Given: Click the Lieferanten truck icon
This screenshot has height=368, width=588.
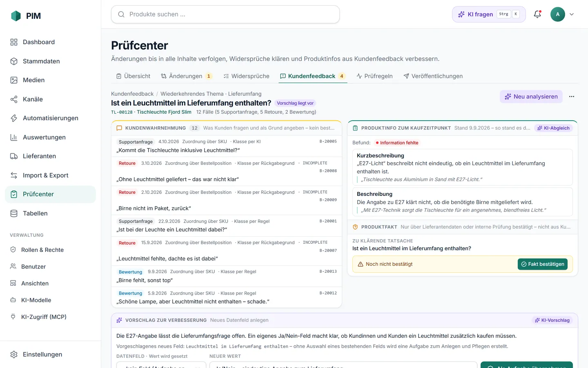Looking at the screenshot, I should (14, 156).
